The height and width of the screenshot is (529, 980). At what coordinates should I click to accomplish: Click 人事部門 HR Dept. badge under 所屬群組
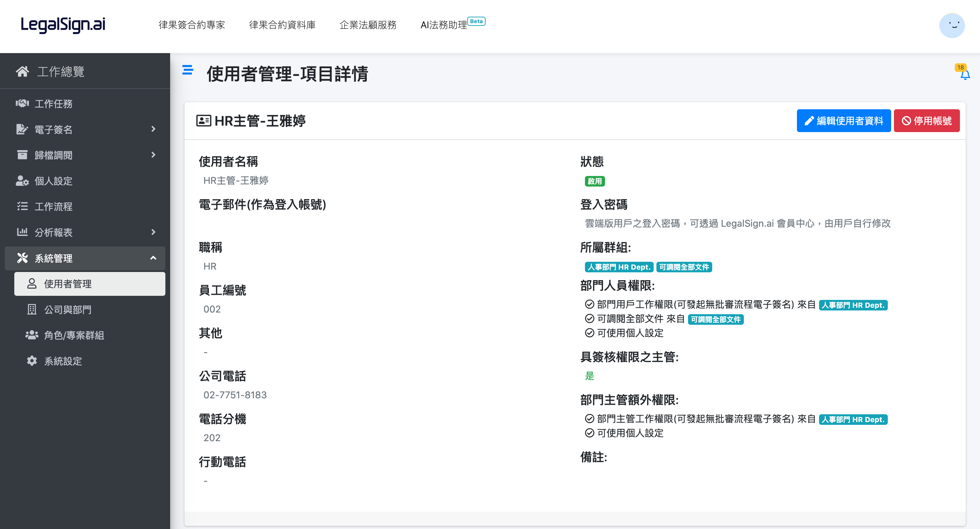pos(619,267)
